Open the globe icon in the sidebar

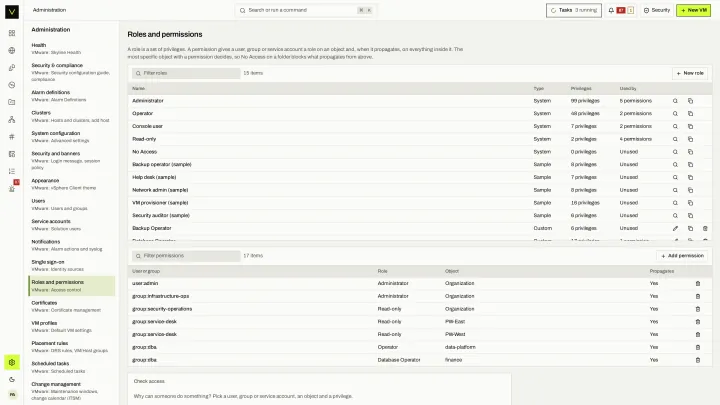(12, 51)
